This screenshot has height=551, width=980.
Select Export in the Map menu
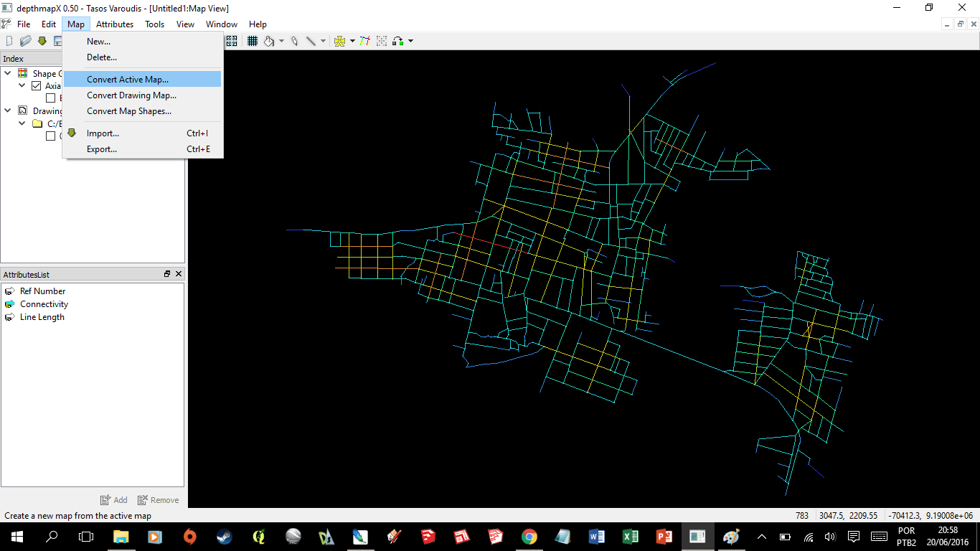click(x=101, y=149)
